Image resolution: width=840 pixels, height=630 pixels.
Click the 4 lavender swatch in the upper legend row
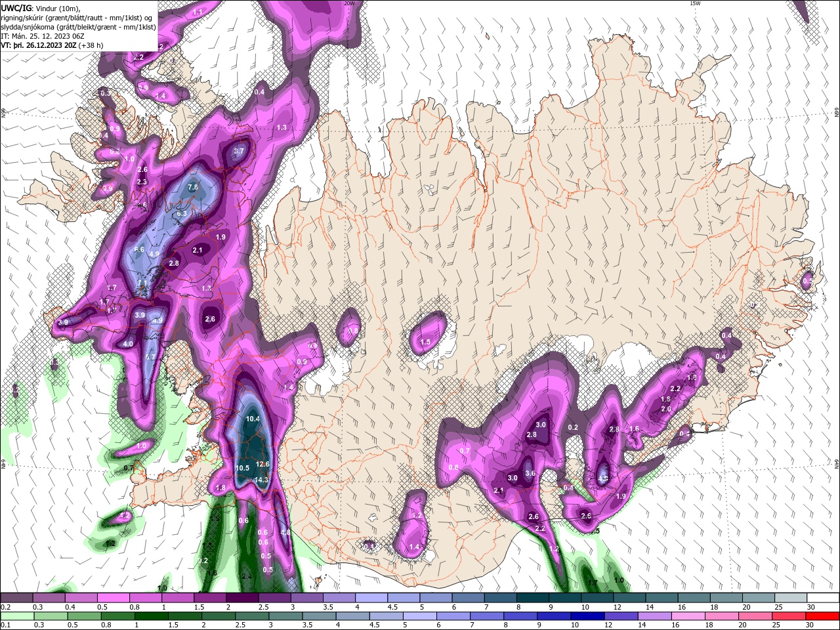371,598
